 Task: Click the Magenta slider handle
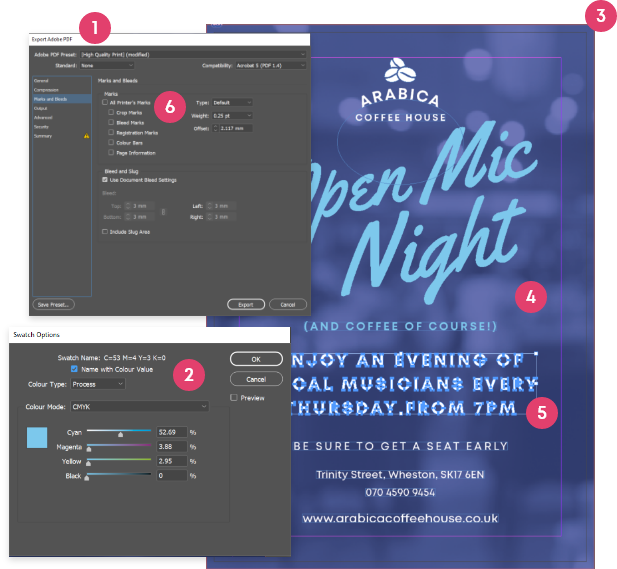pos(89,449)
